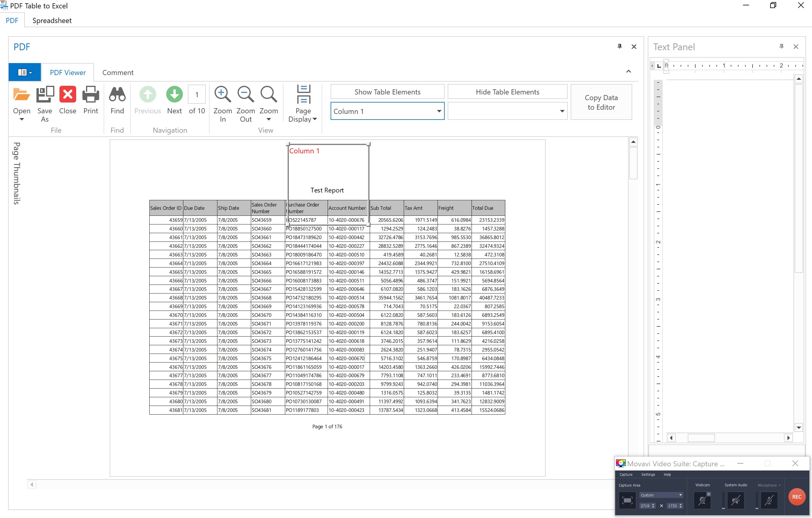The image size is (812, 518).
Task: Toggle the Movavi webcam capture icon
Action: 702,500
